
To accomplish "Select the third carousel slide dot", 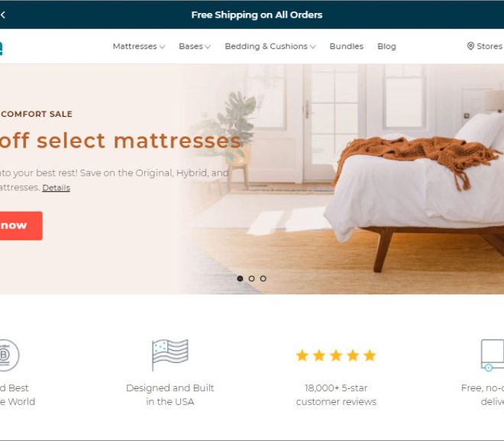I will coord(263,278).
